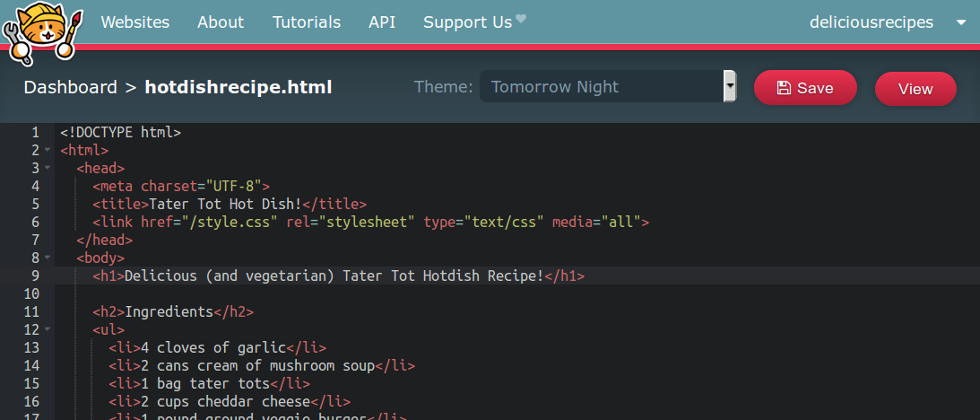Open the Tomorrow Night theme dropdown

tap(608, 86)
